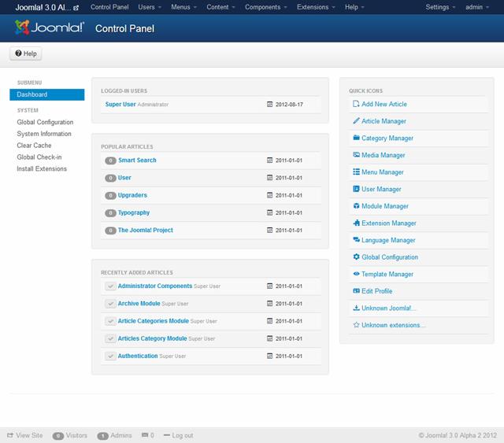
Task: Expand the Settings dropdown
Action: tap(440, 7)
